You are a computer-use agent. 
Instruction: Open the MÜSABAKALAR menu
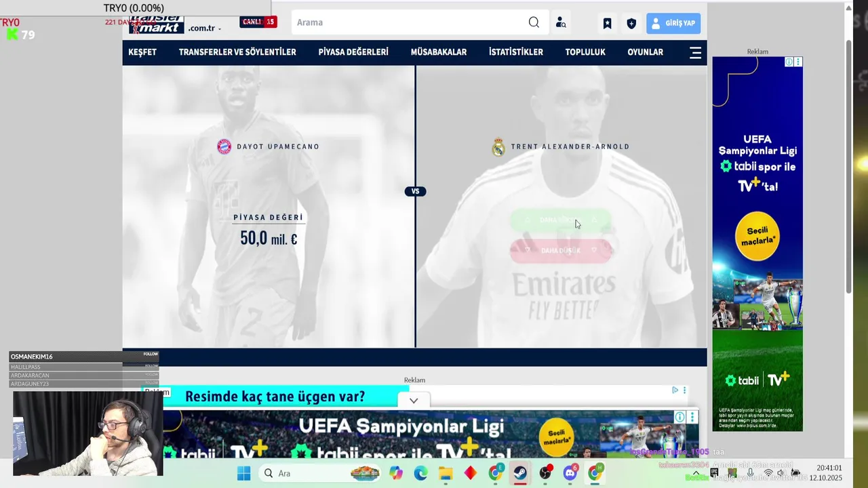(439, 52)
